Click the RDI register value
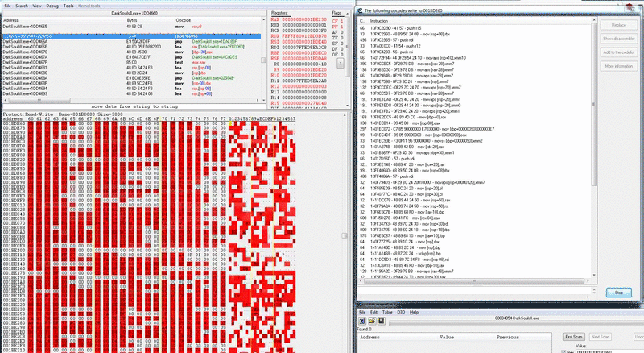Image resolution: width=644 pixels, height=353 pixels. coord(304,48)
